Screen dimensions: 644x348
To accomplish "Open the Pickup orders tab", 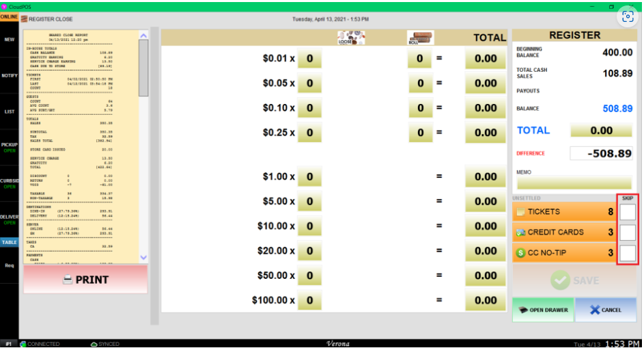I will click(x=10, y=148).
